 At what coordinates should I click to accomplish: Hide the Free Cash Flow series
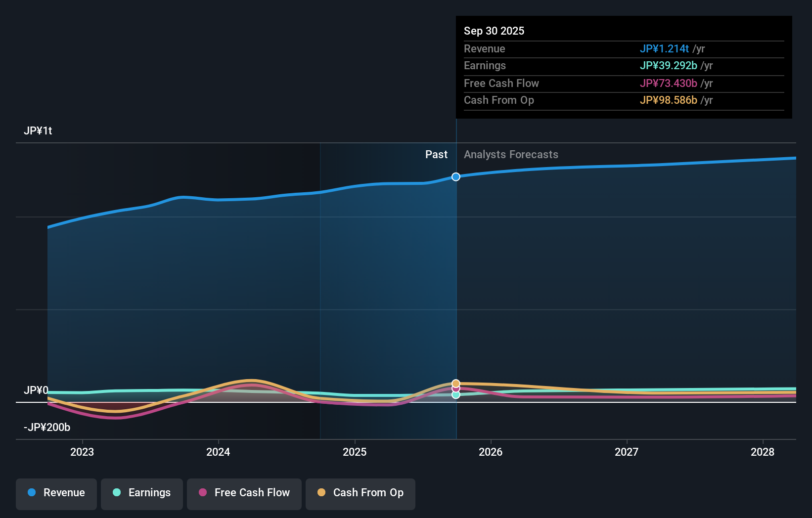pos(244,493)
